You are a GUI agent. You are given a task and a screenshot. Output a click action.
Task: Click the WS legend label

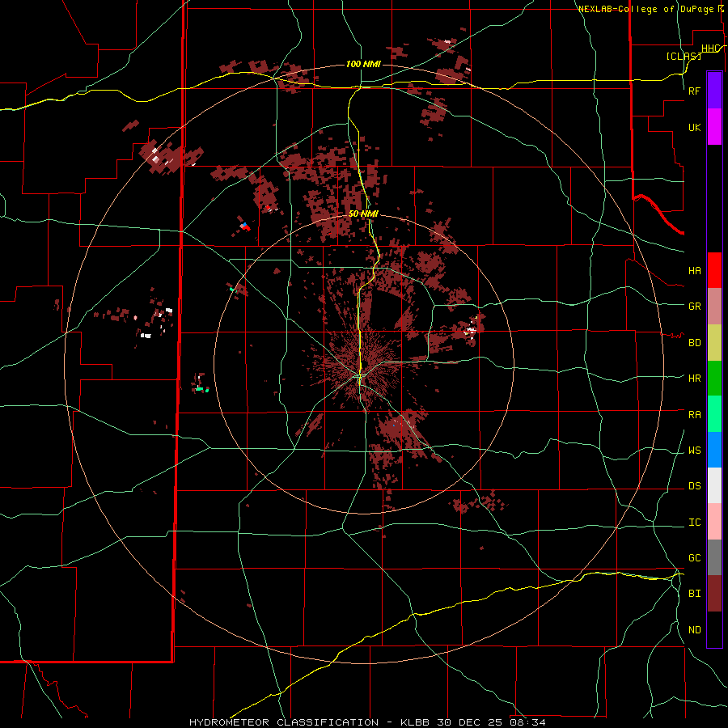[694, 451]
